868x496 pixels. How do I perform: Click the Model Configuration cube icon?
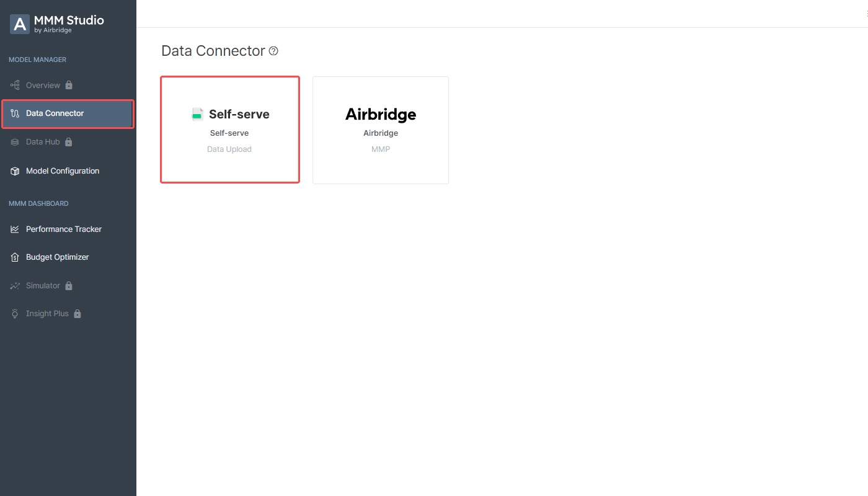click(x=15, y=171)
